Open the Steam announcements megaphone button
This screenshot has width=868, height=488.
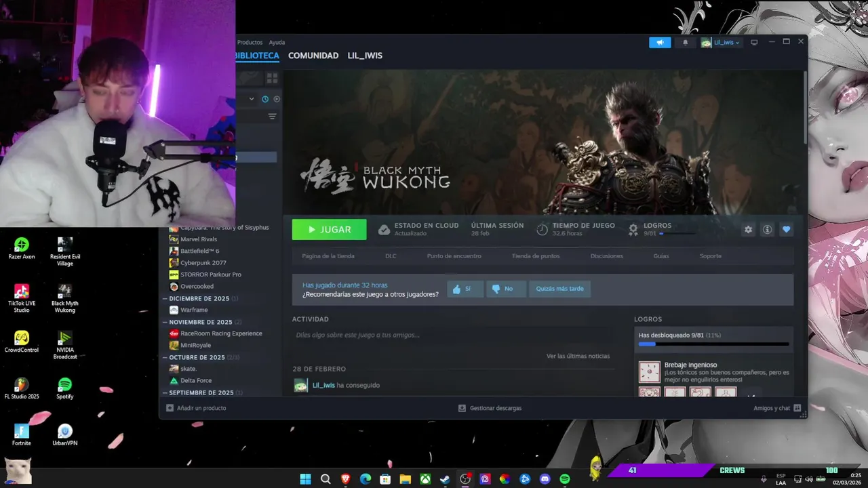pyautogui.click(x=659, y=42)
